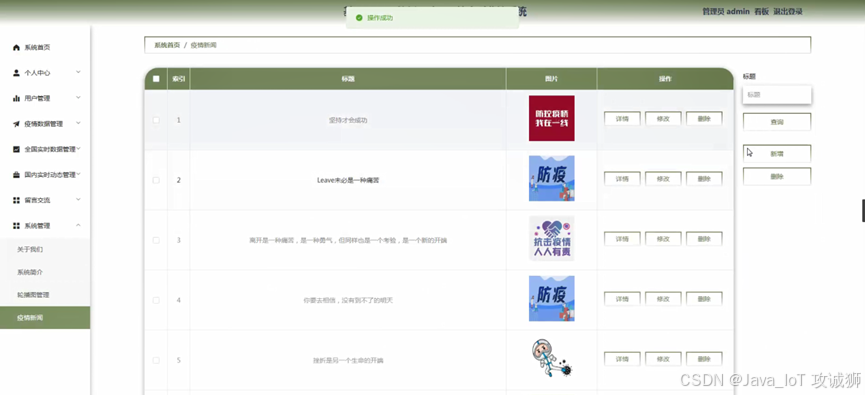Click the home icon beside 系统首页
This screenshot has width=865, height=395.
(16, 47)
